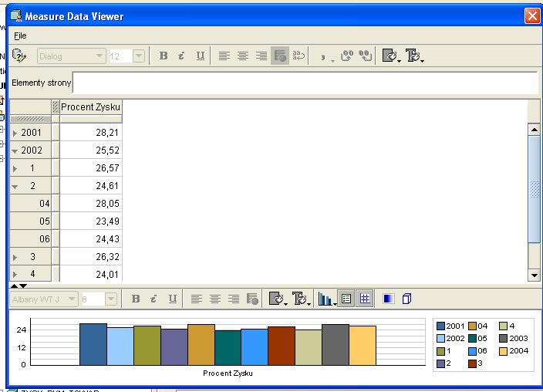Open the font size 12 dropdown
The height and width of the screenshot is (392, 543).
(139, 56)
